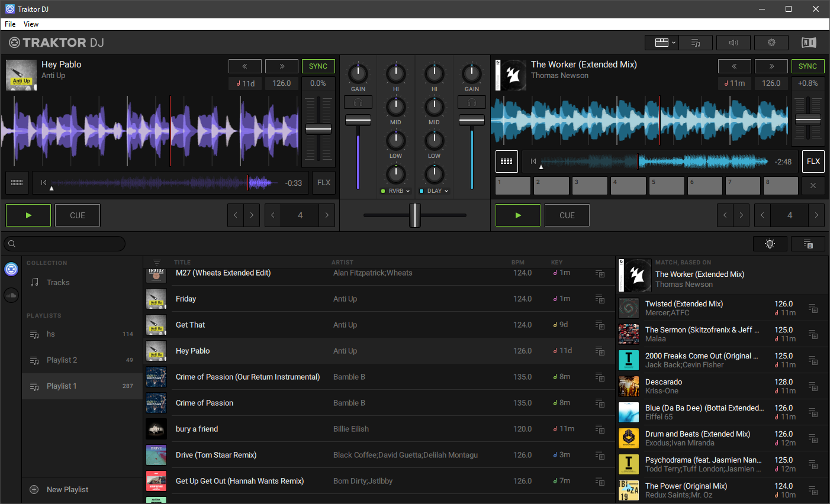830x504 pixels.
Task: Click the audio speaker icon in header
Action: click(734, 43)
